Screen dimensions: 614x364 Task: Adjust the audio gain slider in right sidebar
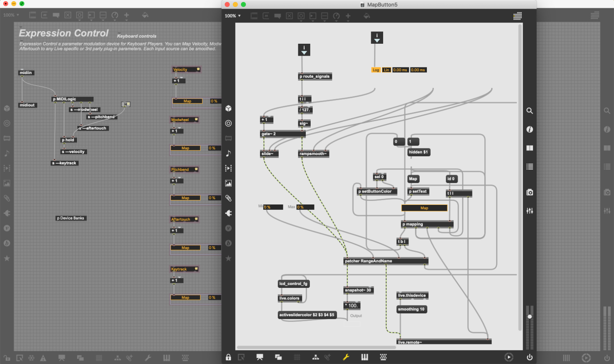click(530, 317)
